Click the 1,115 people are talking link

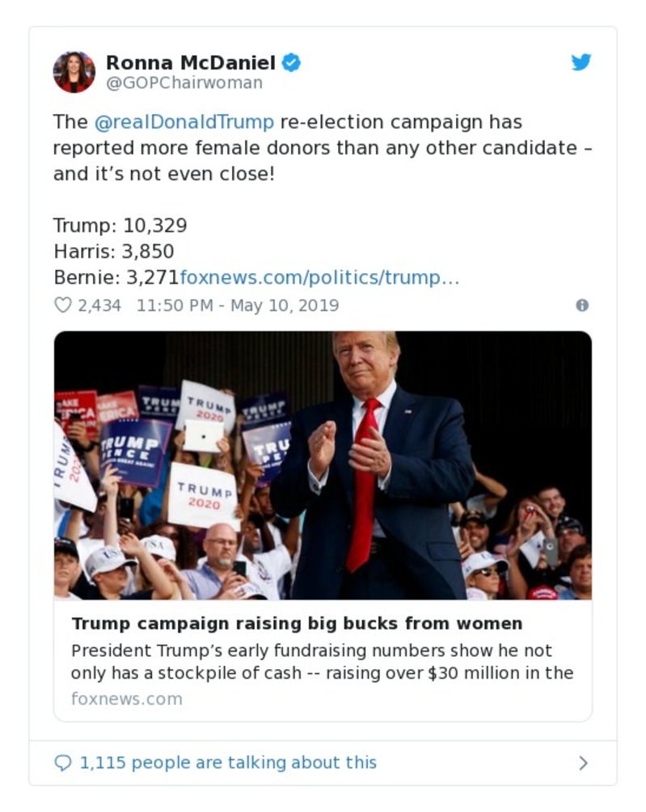click(227, 762)
